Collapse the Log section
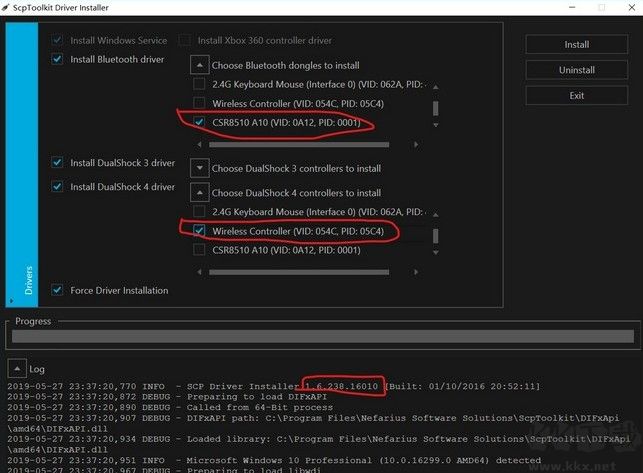The image size is (643, 473). tap(17, 369)
